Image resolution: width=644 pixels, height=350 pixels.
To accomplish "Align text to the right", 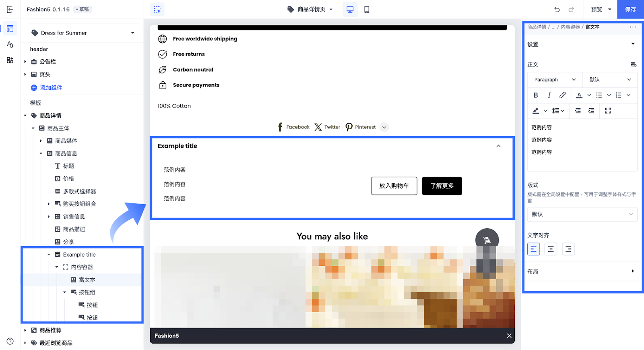I will [568, 249].
